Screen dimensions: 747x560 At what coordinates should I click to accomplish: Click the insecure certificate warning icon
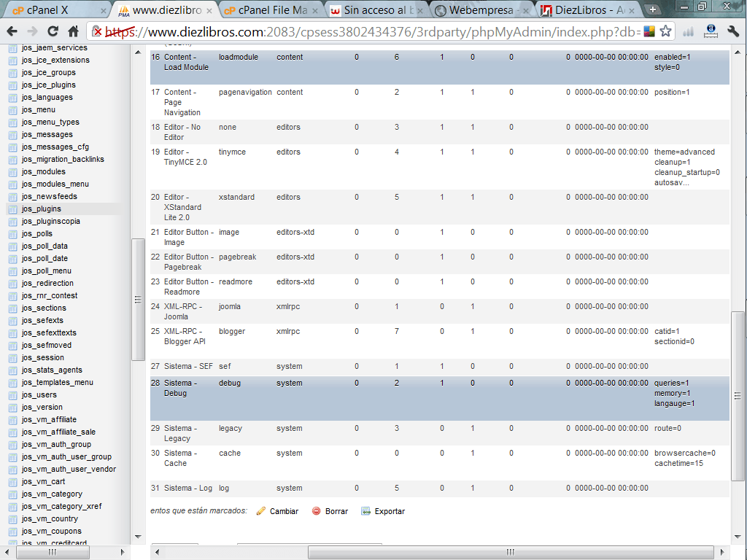click(x=97, y=31)
